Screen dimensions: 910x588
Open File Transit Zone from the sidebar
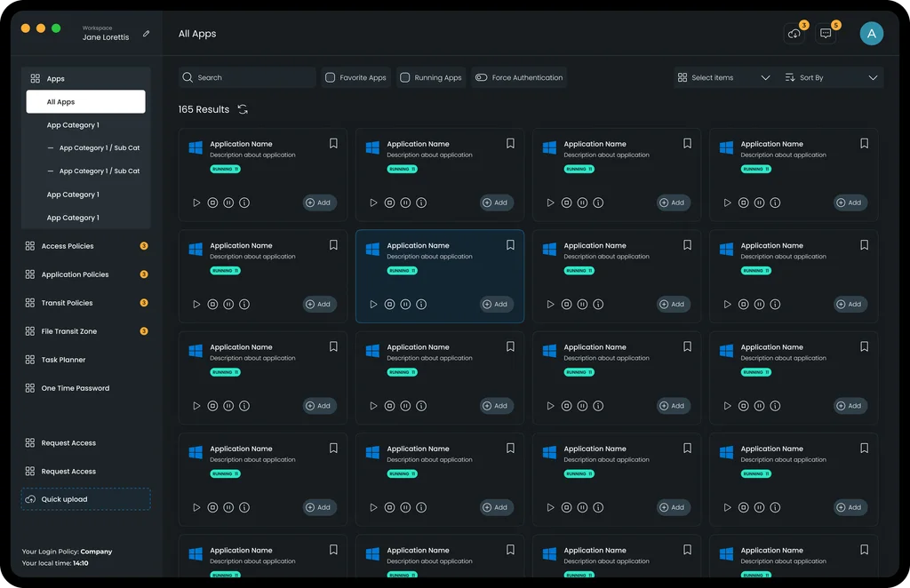click(86, 331)
